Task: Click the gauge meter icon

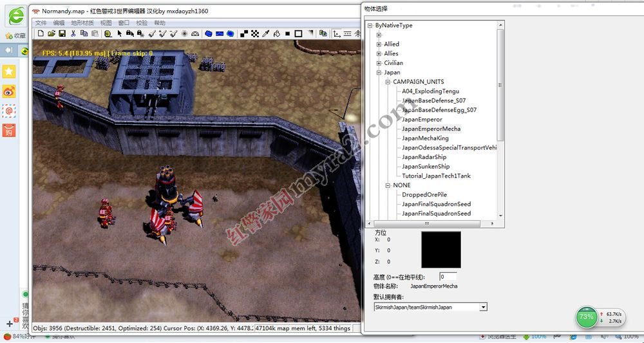Action: click(x=195, y=33)
